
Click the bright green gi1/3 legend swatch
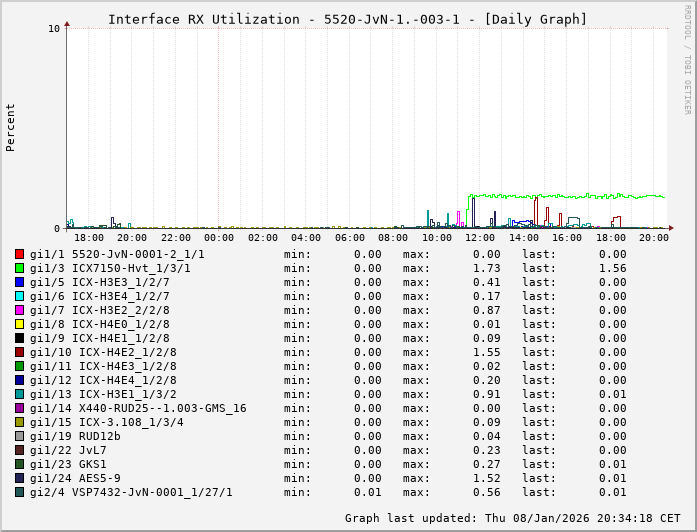click(x=19, y=268)
